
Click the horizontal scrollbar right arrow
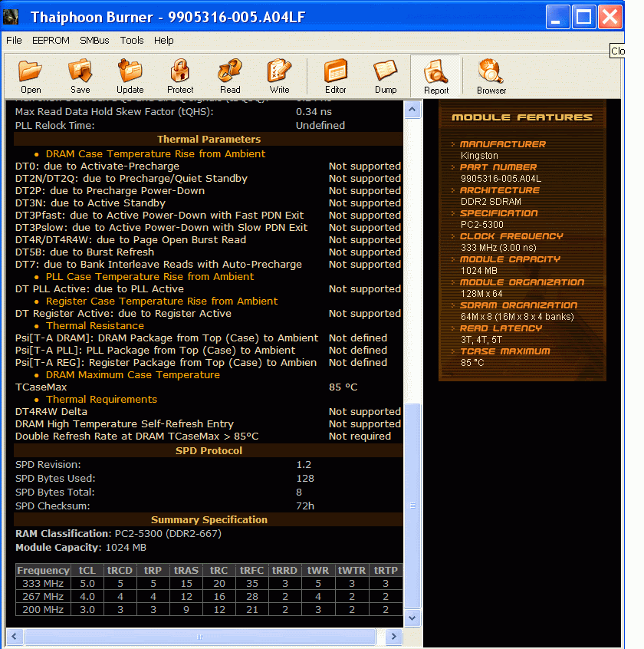point(393,637)
